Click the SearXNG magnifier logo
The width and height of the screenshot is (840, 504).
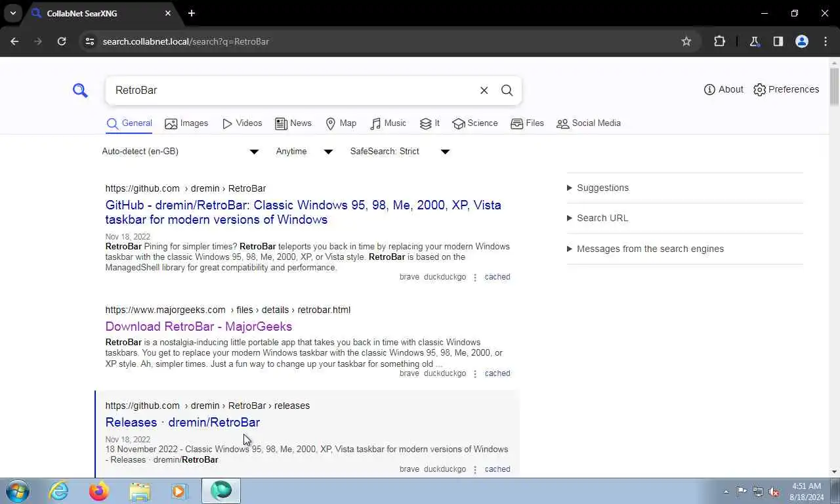[x=80, y=90]
